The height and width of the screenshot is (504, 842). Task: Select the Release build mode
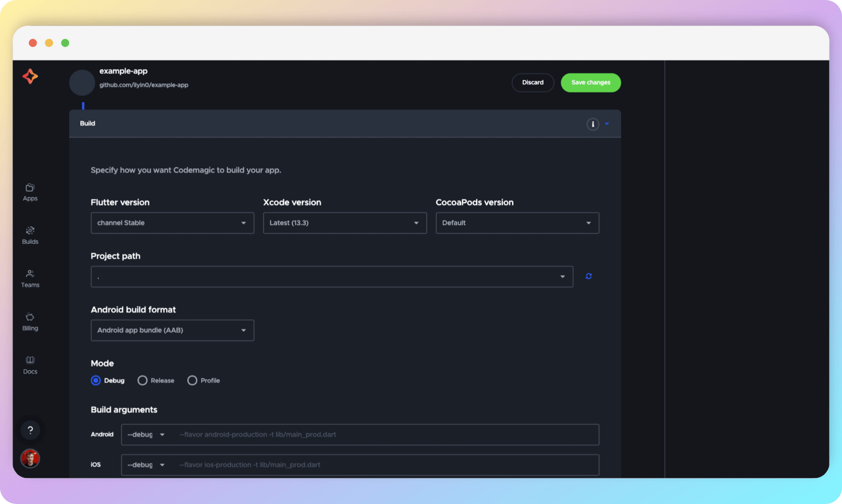pyautogui.click(x=142, y=380)
